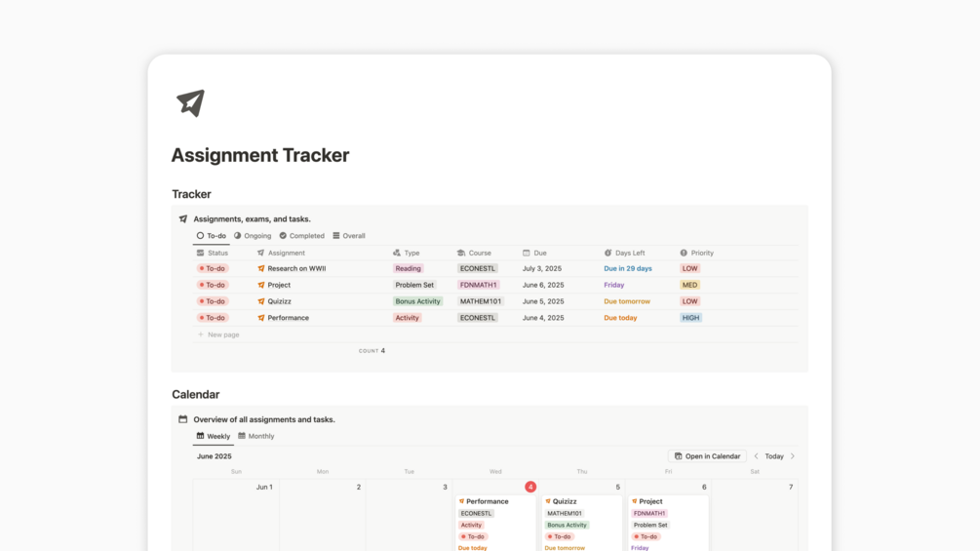Click the Days Left column header
The height and width of the screenshot is (551, 980).
pyautogui.click(x=624, y=253)
